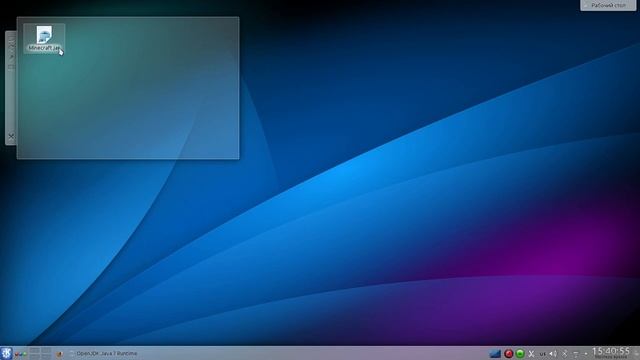Image resolution: width=640 pixels, height=360 pixels.
Task: Open the network connection tray icon
Action: tap(576, 354)
